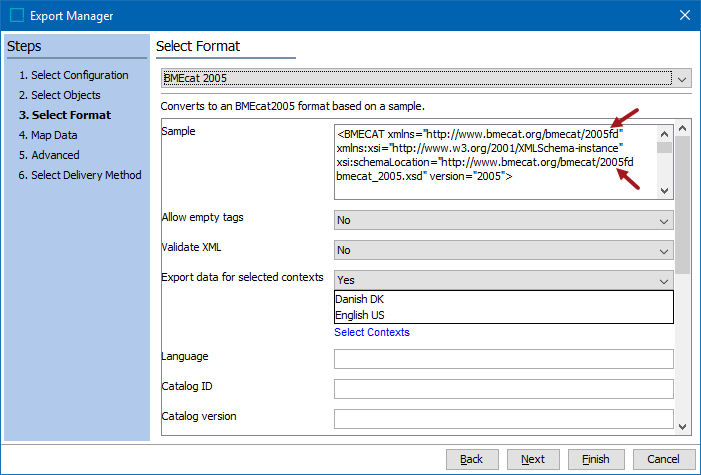Click the Back button
701x475 pixels.
coord(472,459)
